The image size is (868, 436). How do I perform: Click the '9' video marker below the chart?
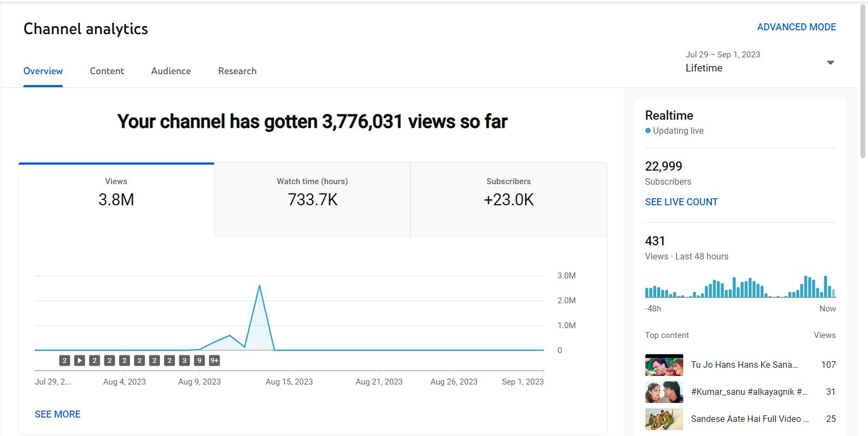(199, 360)
